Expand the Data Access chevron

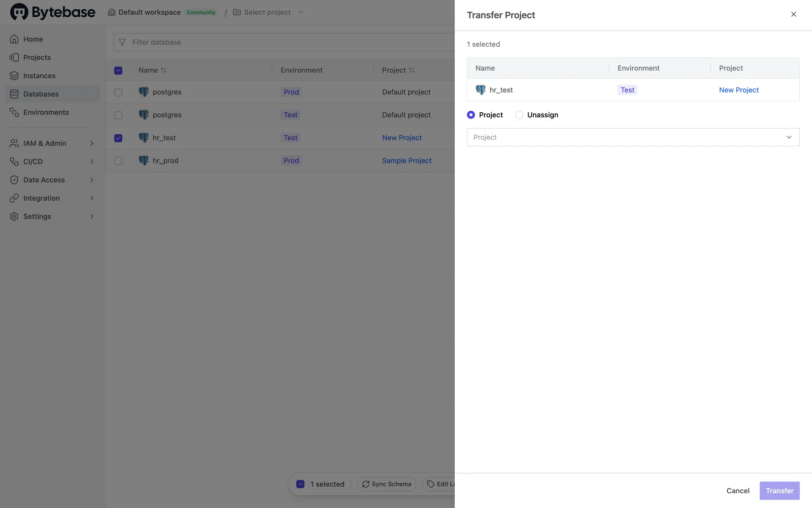coord(92,180)
